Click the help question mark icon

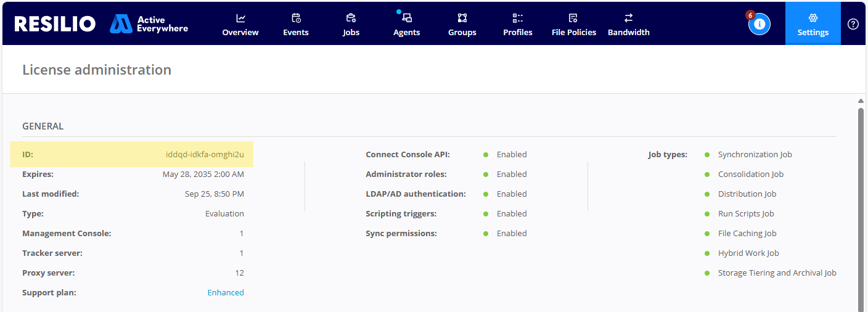tap(853, 24)
